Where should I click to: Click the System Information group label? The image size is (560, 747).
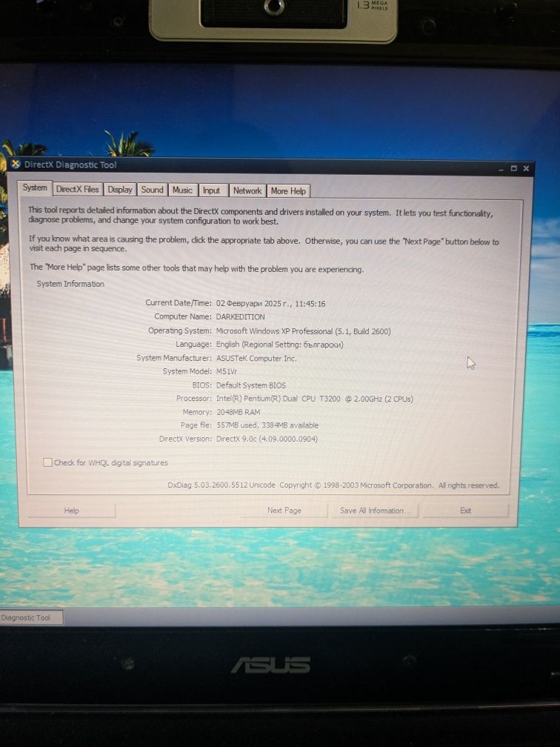(70, 283)
